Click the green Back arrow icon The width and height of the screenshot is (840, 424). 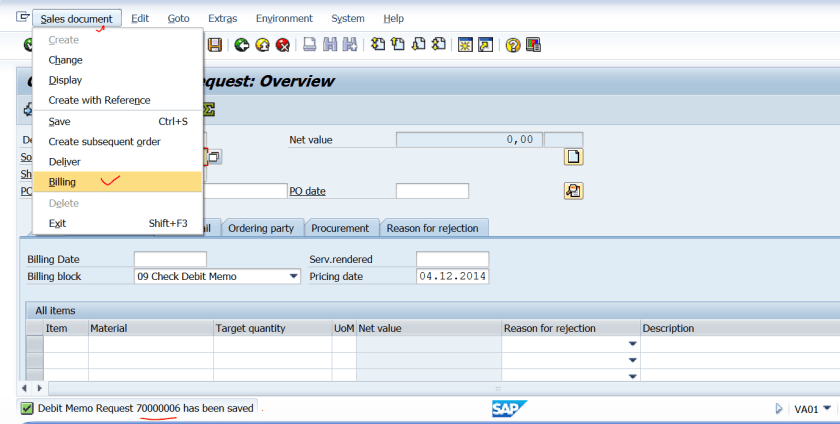pyautogui.click(x=242, y=45)
